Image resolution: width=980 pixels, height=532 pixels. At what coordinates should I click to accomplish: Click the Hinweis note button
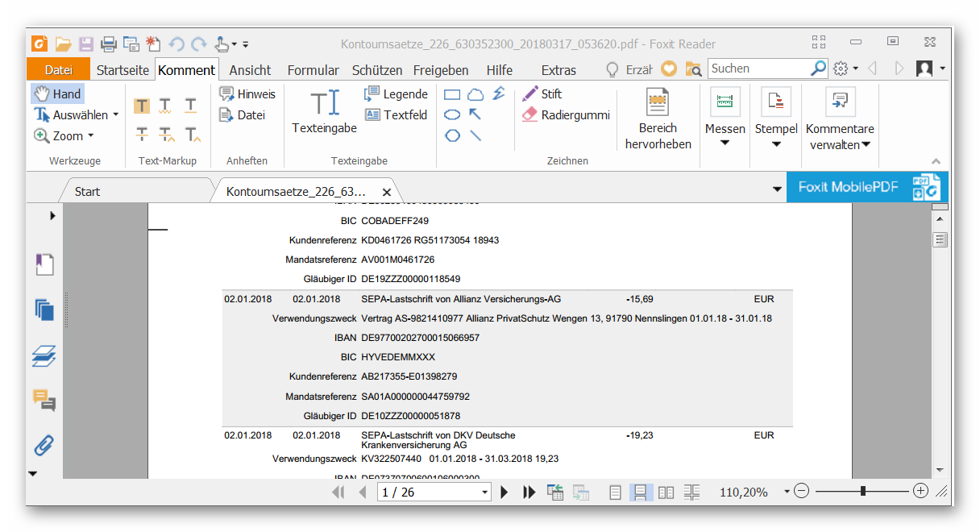247,94
